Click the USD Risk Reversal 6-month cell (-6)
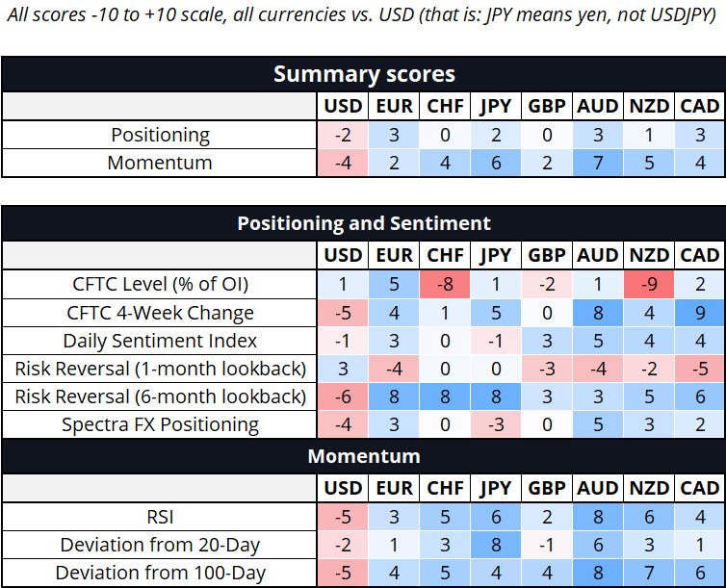The height and width of the screenshot is (588, 726). [x=342, y=396]
